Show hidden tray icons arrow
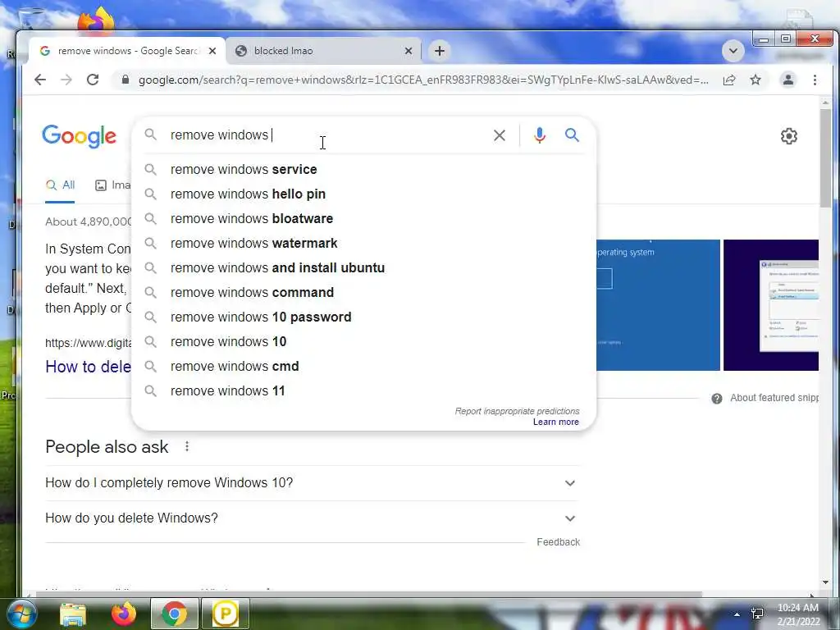Image resolution: width=840 pixels, height=630 pixels. tap(737, 614)
